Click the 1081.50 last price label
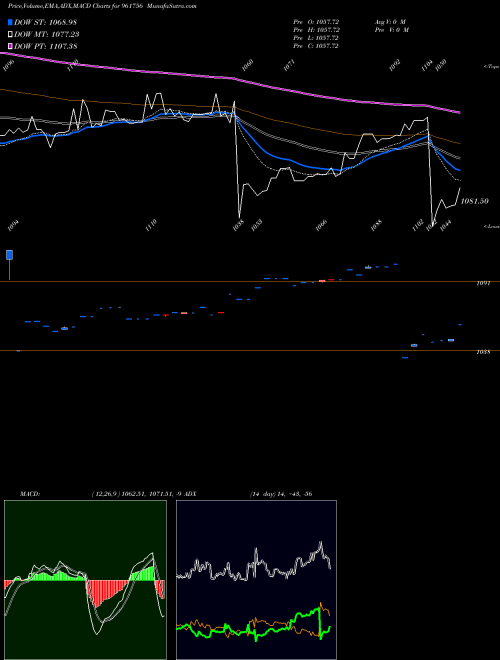Viewport: 500px width, 660px height. [x=475, y=201]
